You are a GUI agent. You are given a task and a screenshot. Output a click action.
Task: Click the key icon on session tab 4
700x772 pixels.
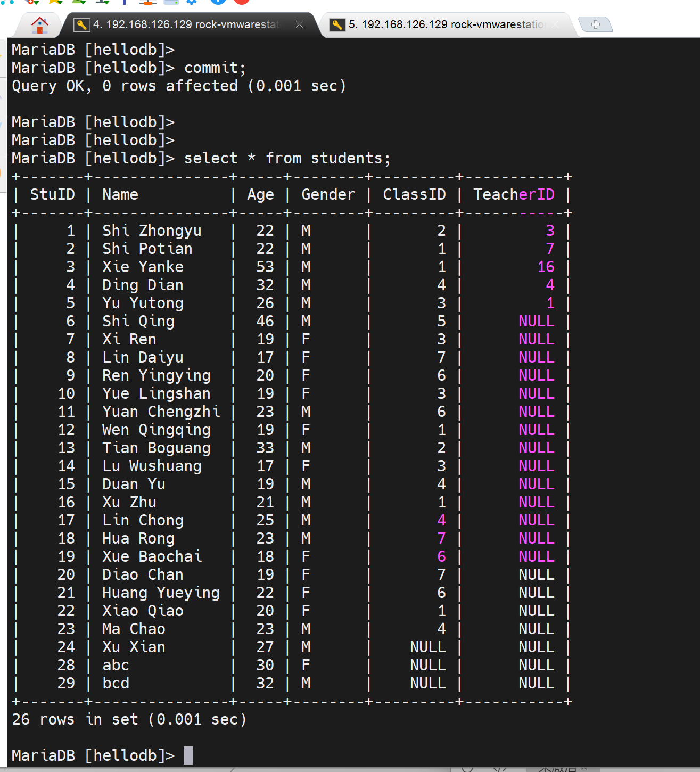(x=81, y=24)
